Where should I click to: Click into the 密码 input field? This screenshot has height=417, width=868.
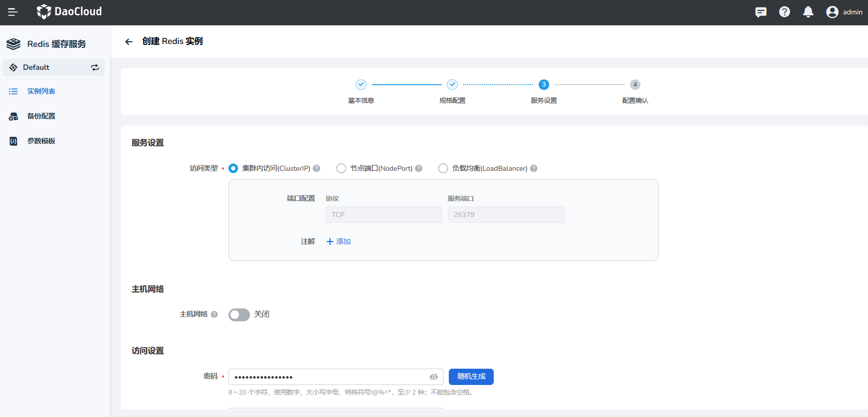tap(327, 377)
